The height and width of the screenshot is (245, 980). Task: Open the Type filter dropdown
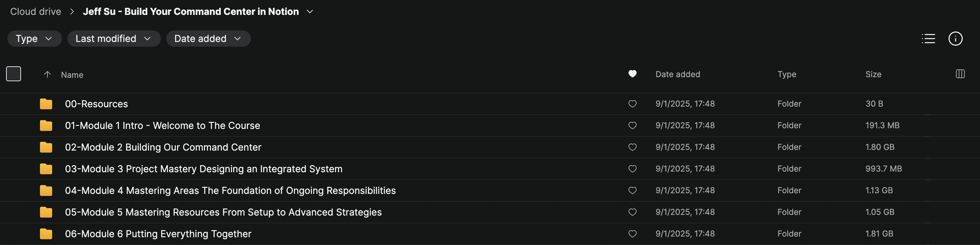34,39
